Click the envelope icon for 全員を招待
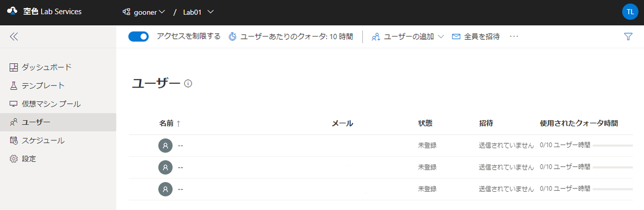This screenshot has height=210, width=644. pyautogui.click(x=456, y=37)
